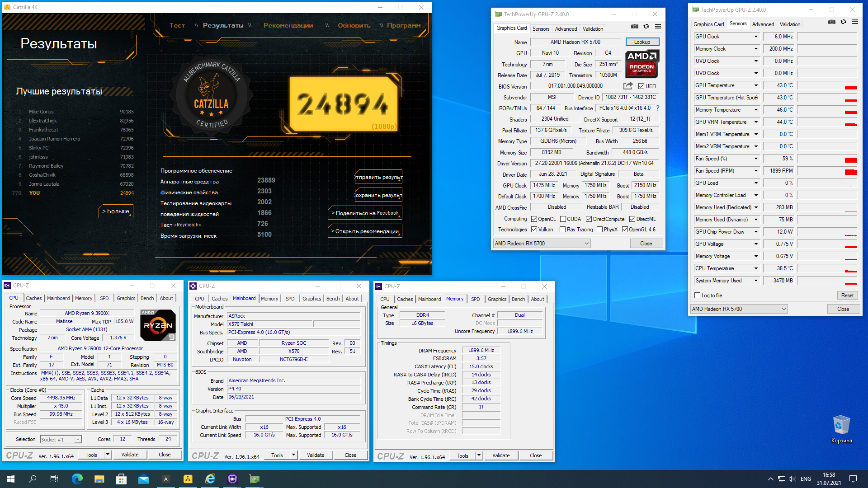The image size is (868, 488).
Task: Open the Bench tab in CPU-Z Mainboard window
Action: tap(333, 299)
